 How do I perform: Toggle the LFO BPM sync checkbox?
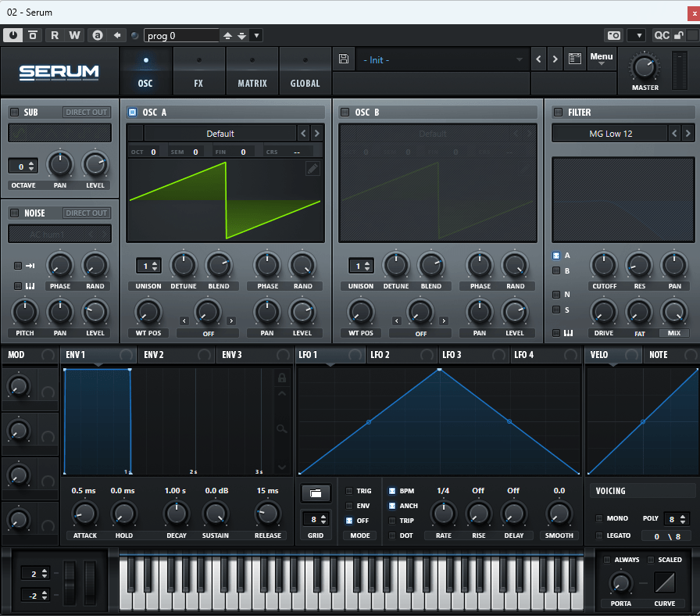tap(392, 491)
